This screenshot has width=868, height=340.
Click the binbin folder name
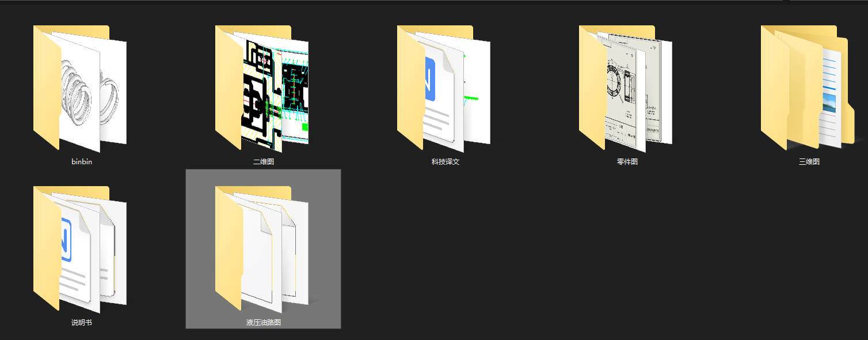(x=82, y=162)
